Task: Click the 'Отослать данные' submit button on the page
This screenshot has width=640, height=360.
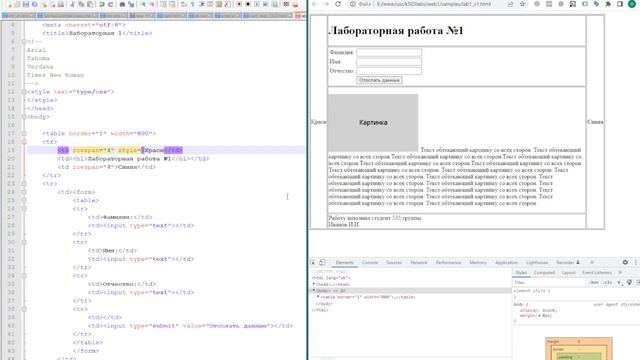Action: [x=379, y=80]
